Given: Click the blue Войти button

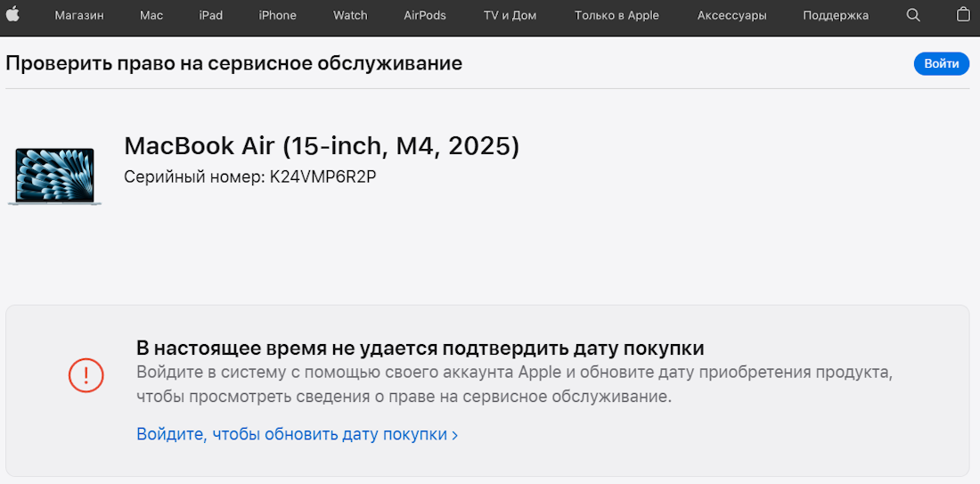Looking at the screenshot, I should 942,64.
